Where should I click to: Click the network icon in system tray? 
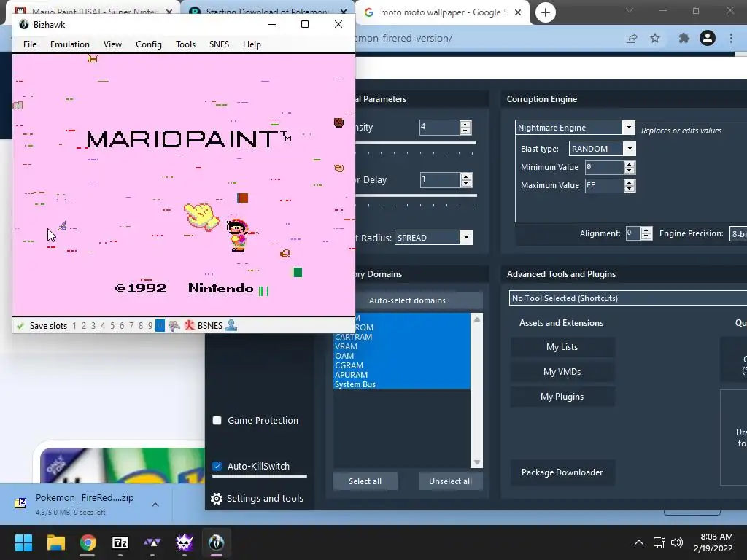point(659,542)
